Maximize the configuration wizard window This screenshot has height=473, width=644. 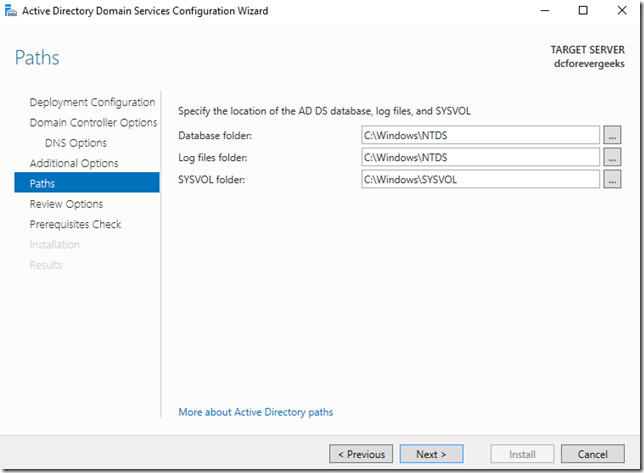(x=583, y=11)
